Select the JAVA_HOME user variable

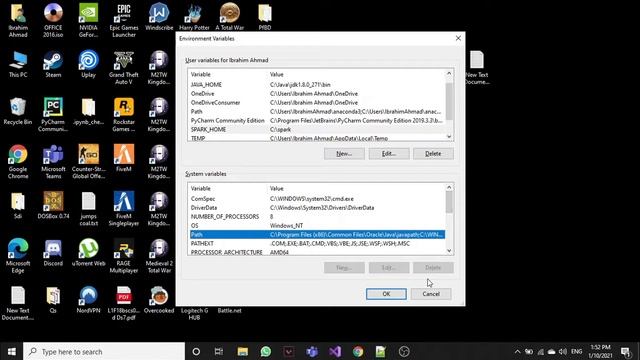[317, 84]
